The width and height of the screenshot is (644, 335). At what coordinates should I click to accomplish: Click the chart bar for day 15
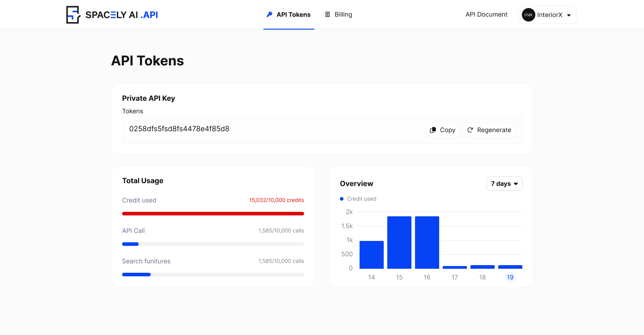pyautogui.click(x=399, y=242)
